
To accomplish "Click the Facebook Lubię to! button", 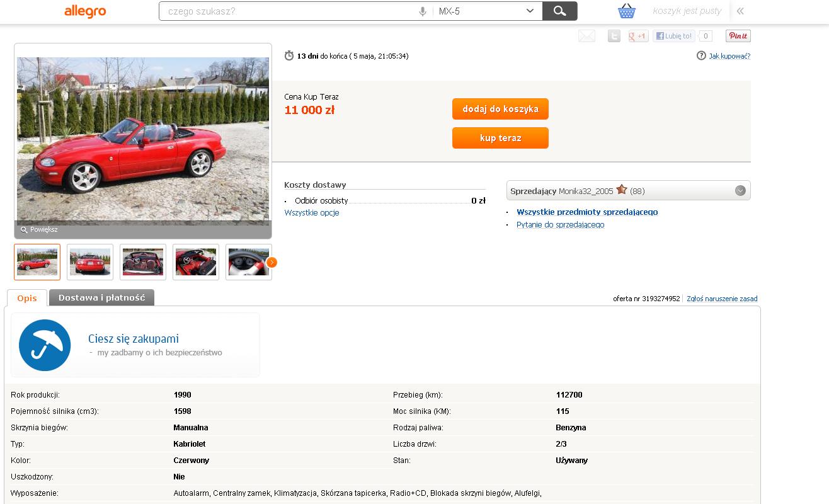I will (x=673, y=36).
